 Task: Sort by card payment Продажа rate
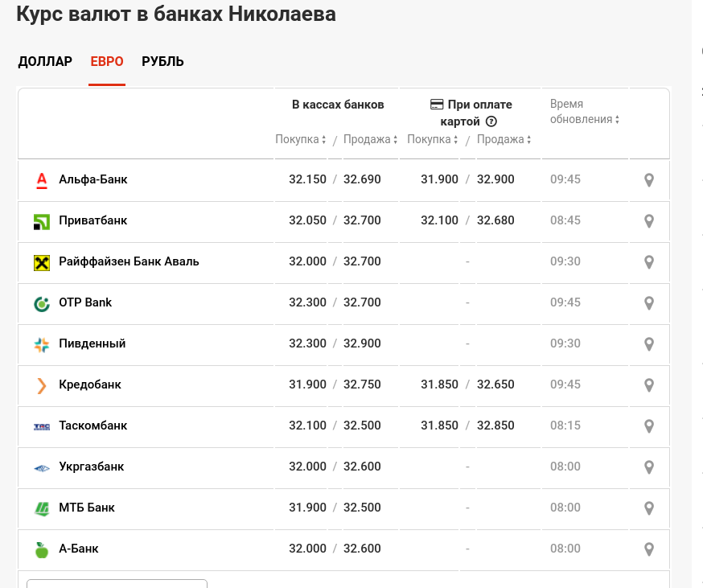504,139
